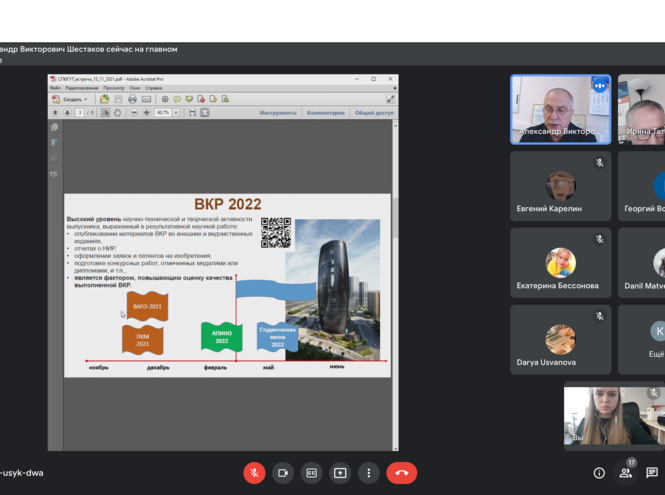Open the meeting details info icon
Image resolution: width=665 pixels, height=495 pixels.
(599, 473)
